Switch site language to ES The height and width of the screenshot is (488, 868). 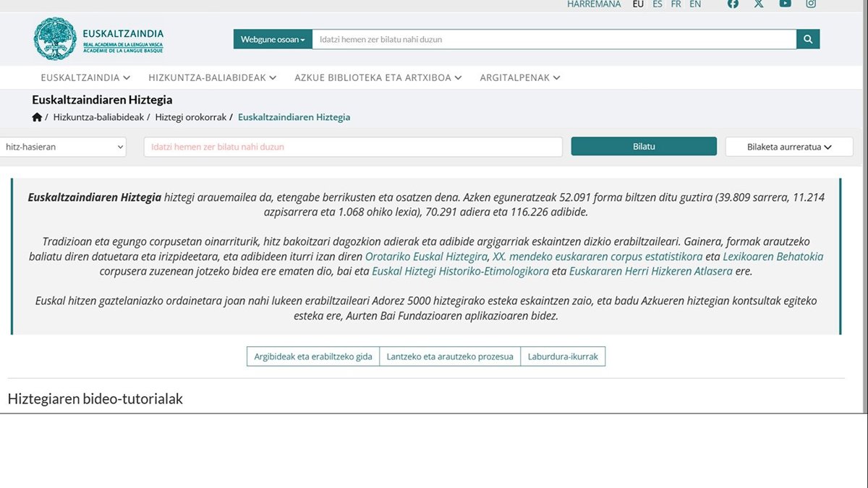click(657, 4)
